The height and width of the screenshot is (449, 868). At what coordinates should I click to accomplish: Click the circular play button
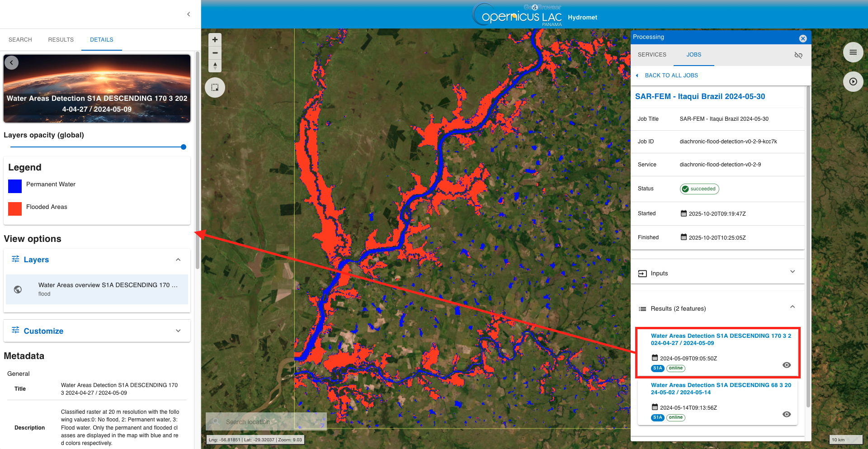[x=853, y=82]
